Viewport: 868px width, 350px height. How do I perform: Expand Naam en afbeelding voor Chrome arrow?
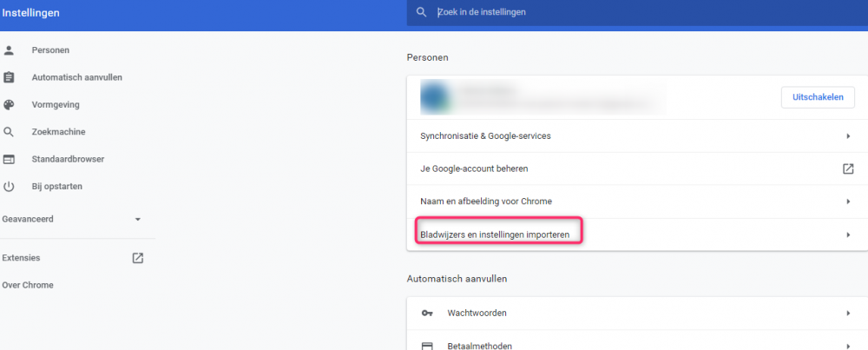(x=848, y=201)
